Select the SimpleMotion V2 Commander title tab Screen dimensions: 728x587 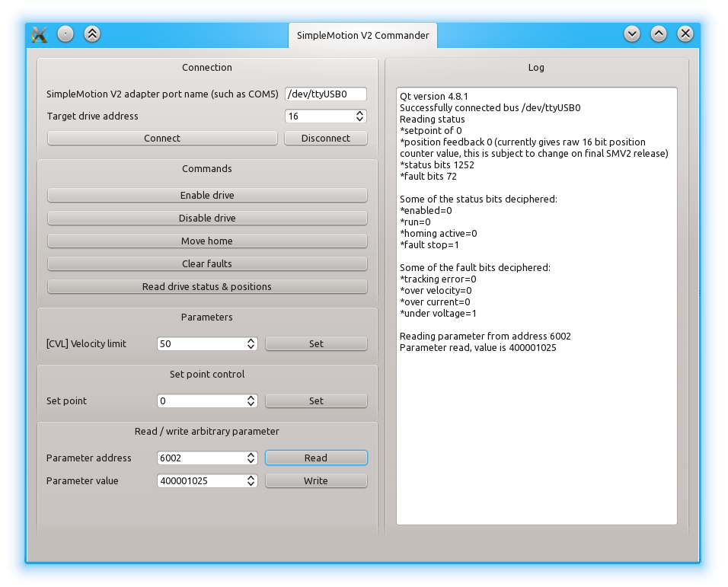[x=362, y=36]
